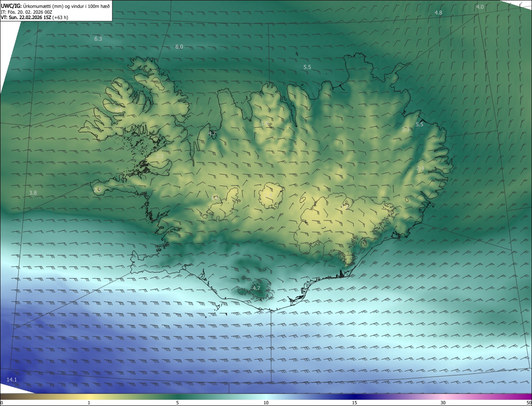Click the 10 mark on color legend

(x=266, y=403)
